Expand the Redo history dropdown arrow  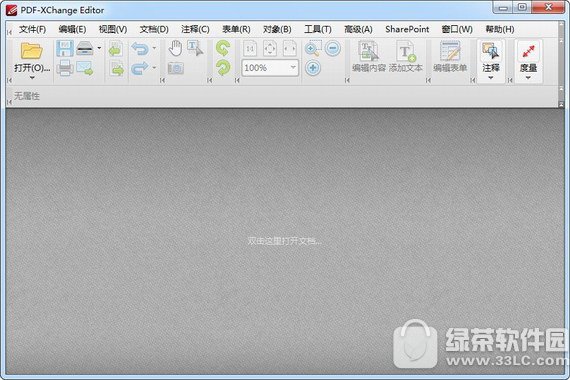click(154, 68)
